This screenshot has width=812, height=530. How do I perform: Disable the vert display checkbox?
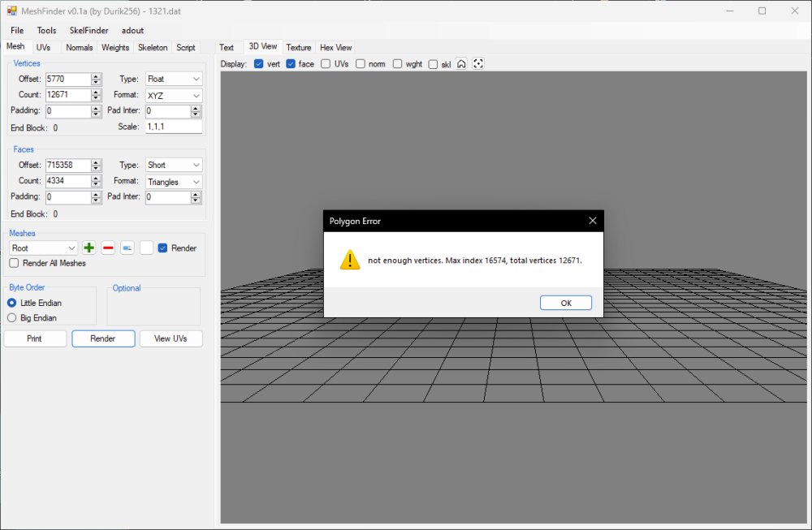point(259,64)
